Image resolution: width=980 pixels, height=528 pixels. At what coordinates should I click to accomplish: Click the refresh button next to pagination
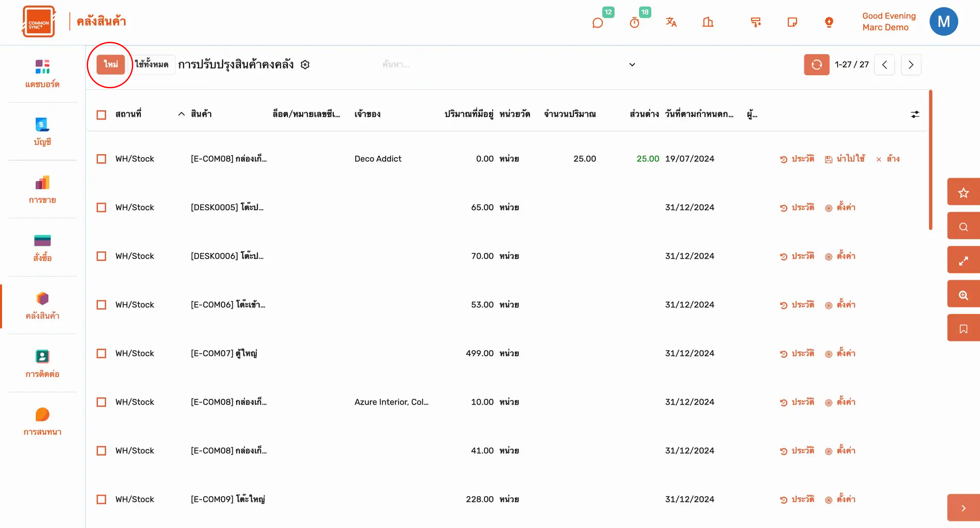816,65
